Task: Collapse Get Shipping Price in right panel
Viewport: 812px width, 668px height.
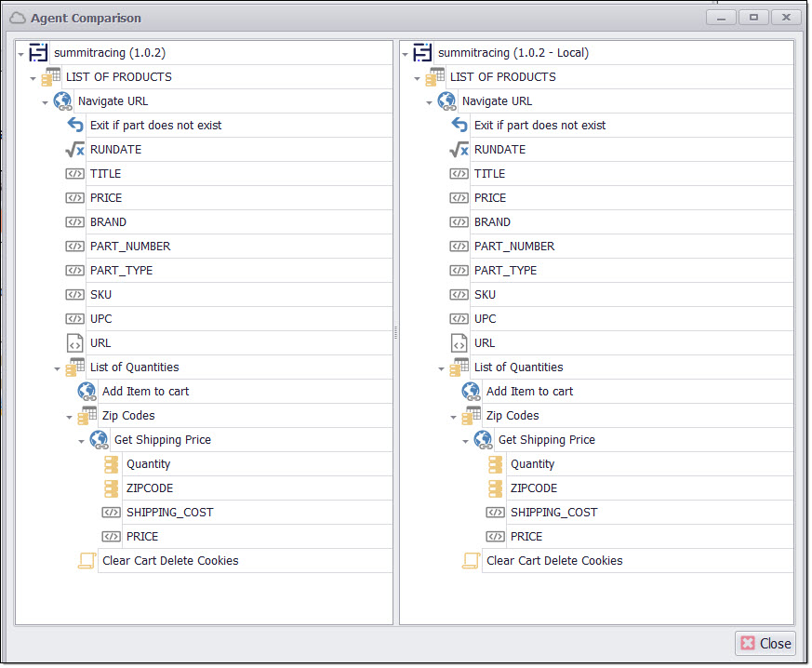Action: coord(466,441)
